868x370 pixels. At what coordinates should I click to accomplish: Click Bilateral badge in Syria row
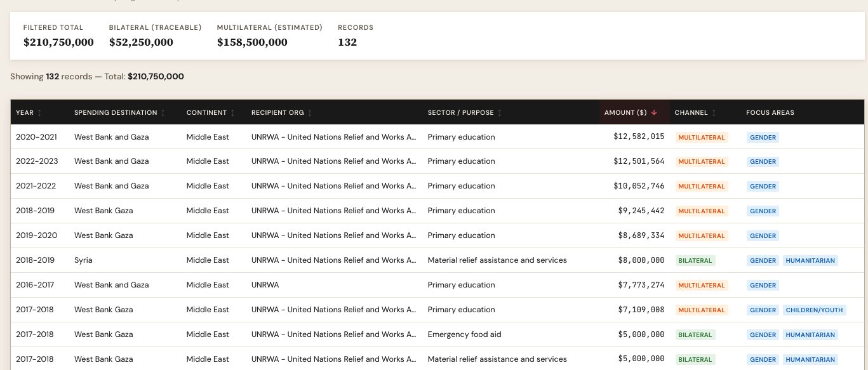click(x=695, y=260)
